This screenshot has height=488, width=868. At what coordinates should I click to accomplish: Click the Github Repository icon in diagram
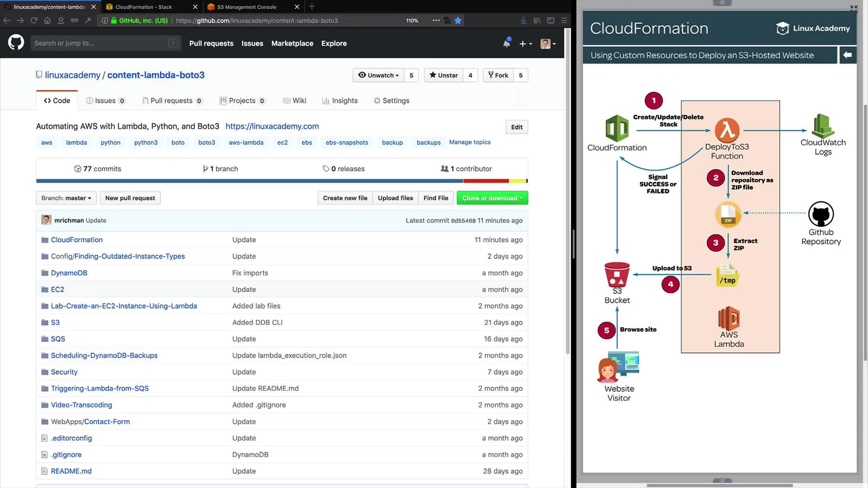pyautogui.click(x=821, y=214)
